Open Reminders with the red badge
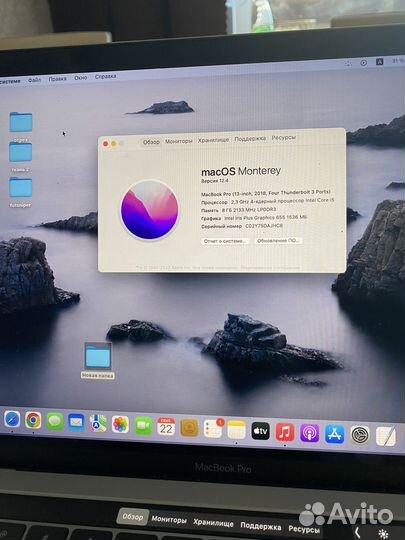The height and width of the screenshot is (540, 405). (x=213, y=428)
